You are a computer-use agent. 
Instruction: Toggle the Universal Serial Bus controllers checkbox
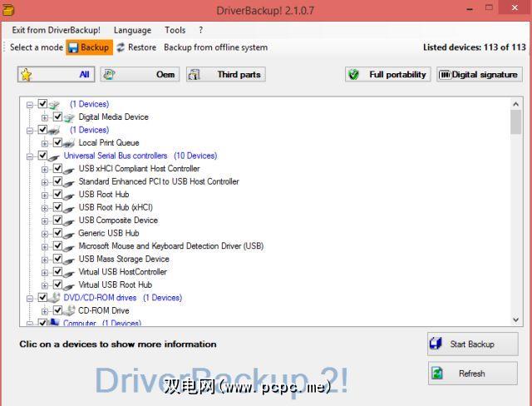[x=42, y=155]
